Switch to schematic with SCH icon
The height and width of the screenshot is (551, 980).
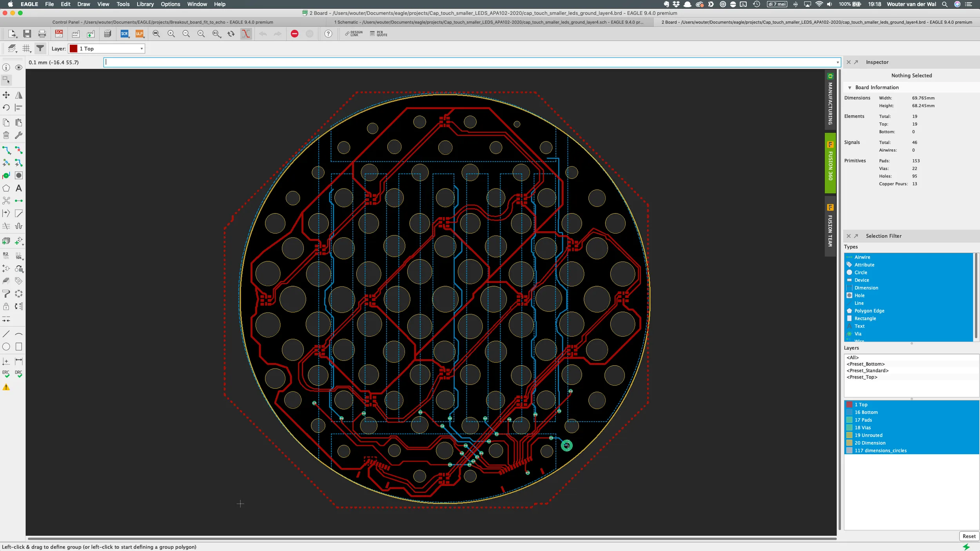59,34
